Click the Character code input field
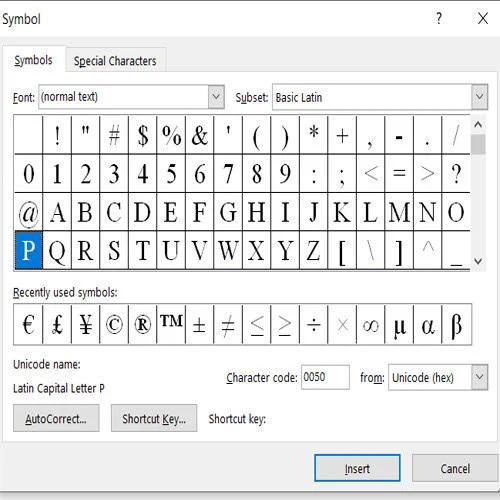 tap(325, 377)
